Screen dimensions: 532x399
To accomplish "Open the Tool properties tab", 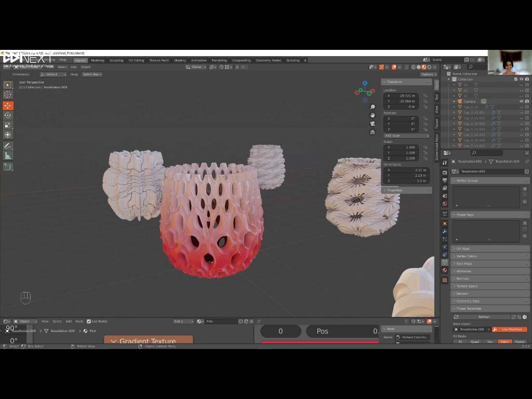I will (445, 163).
